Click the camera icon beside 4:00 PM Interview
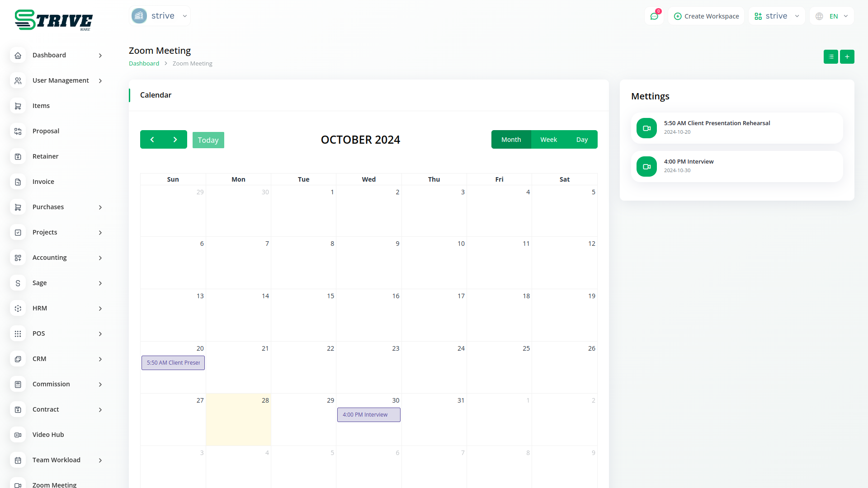The height and width of the screenshot is (488, 868). click(646, 167)
